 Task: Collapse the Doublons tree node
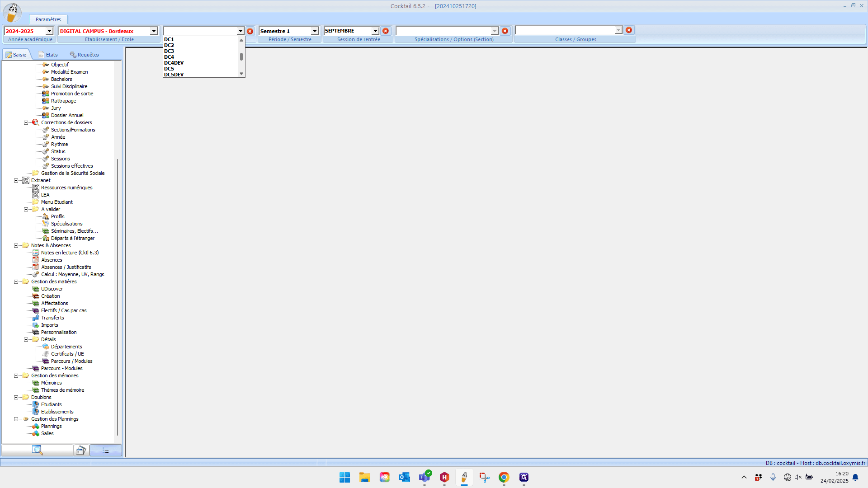pyautogui.click(x=16, y=397)
